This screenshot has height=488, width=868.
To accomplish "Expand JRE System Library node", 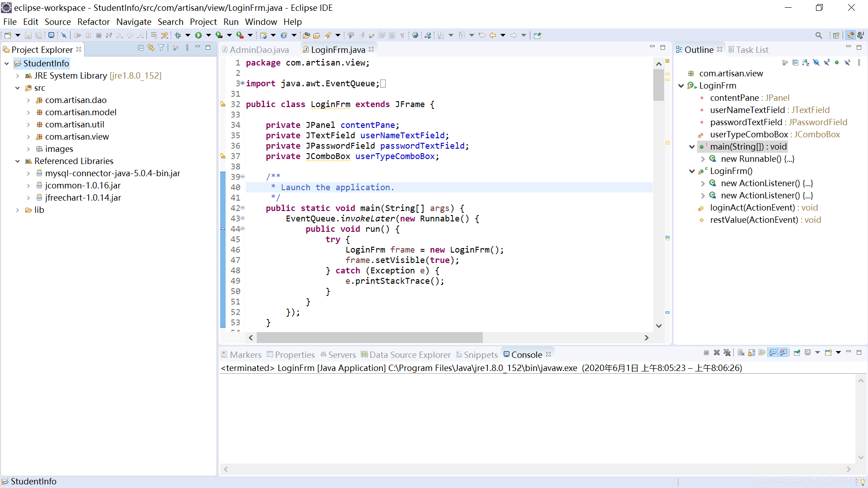I will tap(18, 75).
